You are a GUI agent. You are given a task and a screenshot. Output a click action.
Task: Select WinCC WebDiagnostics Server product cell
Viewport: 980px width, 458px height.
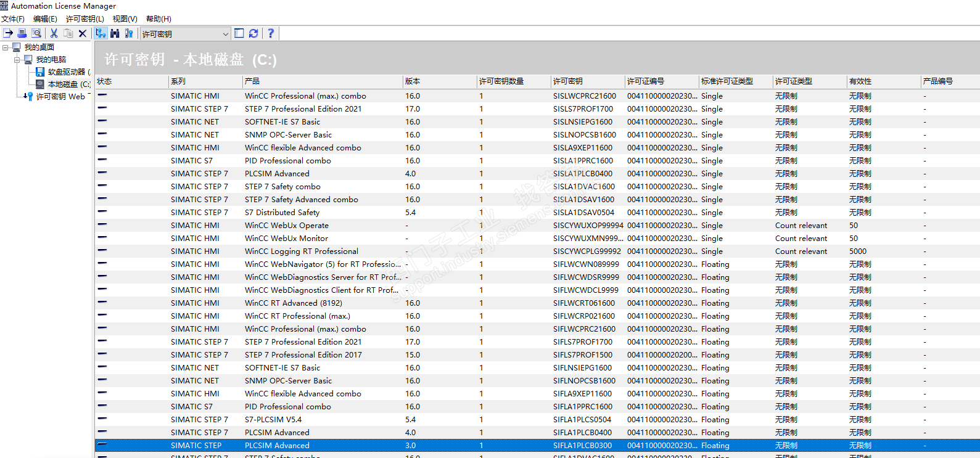coord(323,277)
